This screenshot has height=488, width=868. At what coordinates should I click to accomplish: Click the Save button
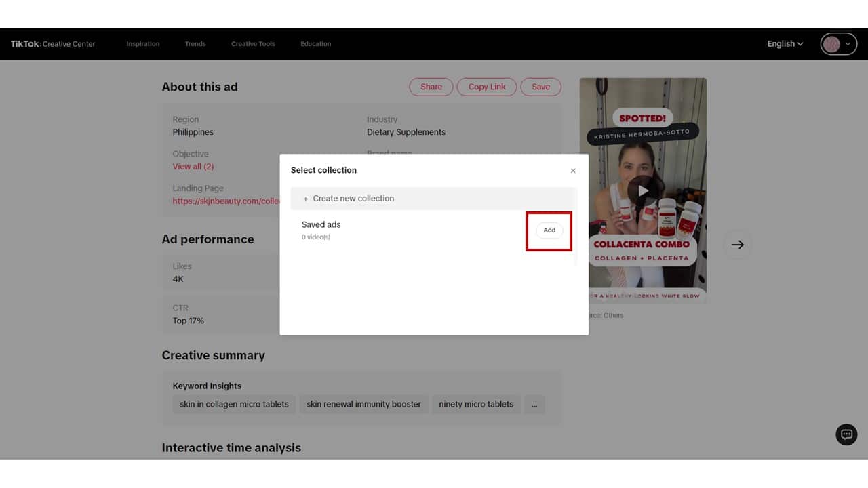coord(541,87)
